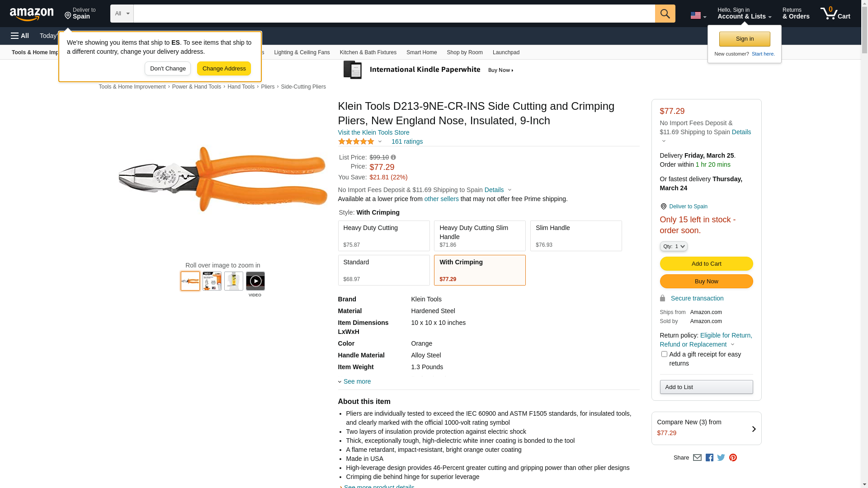Expand See more product specifications
This screenshot has width=868, height=488.
coord(357,381)
